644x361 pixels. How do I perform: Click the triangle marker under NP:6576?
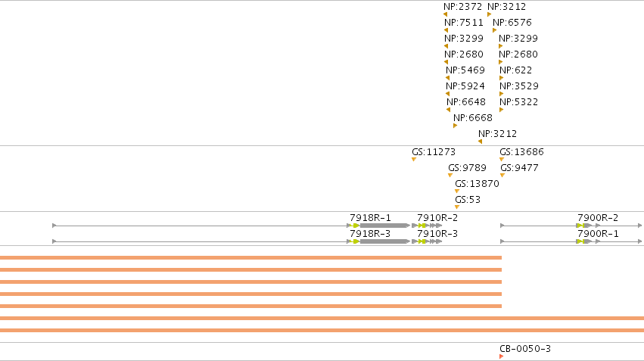click(494, 30)
